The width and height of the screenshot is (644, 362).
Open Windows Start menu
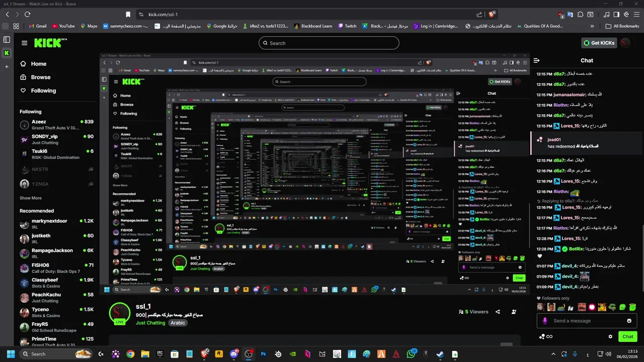pos(10,354)
